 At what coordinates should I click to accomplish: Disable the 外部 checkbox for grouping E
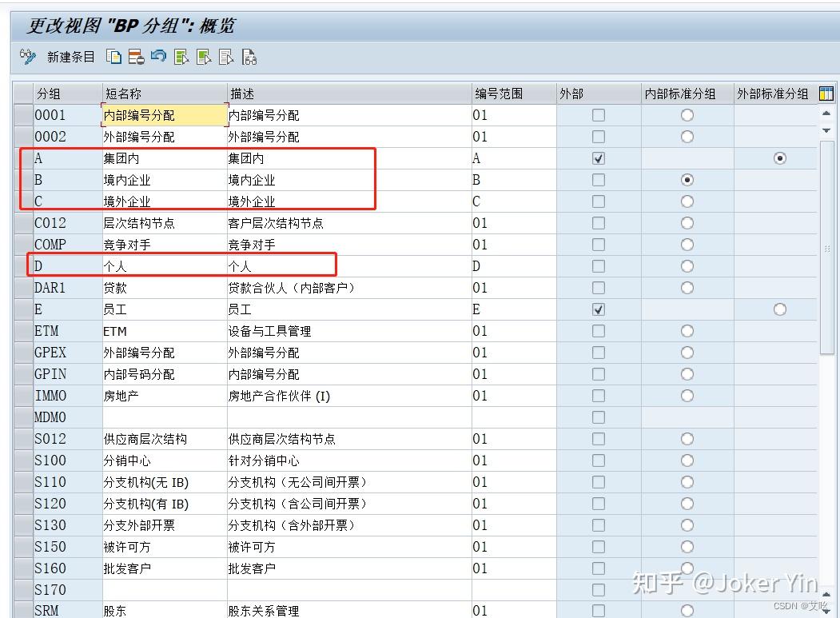tap(598, 309)
